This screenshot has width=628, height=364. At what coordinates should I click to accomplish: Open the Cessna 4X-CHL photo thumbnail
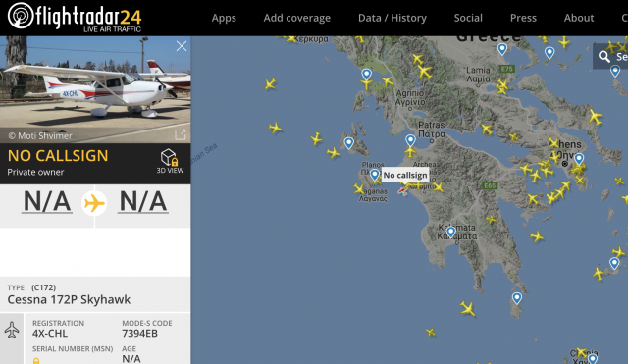pyautogui.click(x=95, y=89)
